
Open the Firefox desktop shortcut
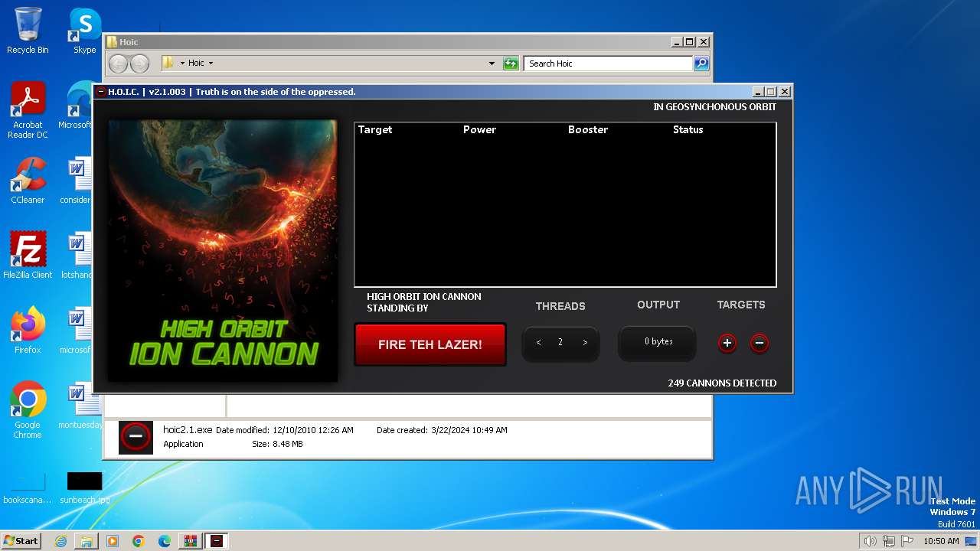(x=28, y=331)
